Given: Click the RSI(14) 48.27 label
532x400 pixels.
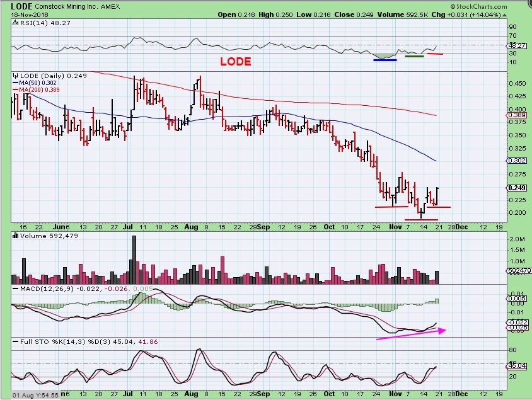Looking at the screenshot, I should tap(45, 23).
